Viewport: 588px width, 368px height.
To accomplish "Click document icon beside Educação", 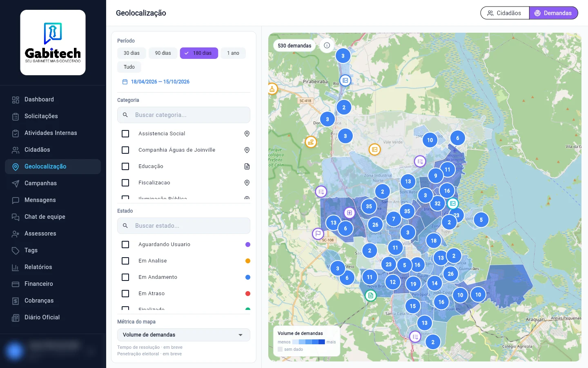I will pos(247,166).
